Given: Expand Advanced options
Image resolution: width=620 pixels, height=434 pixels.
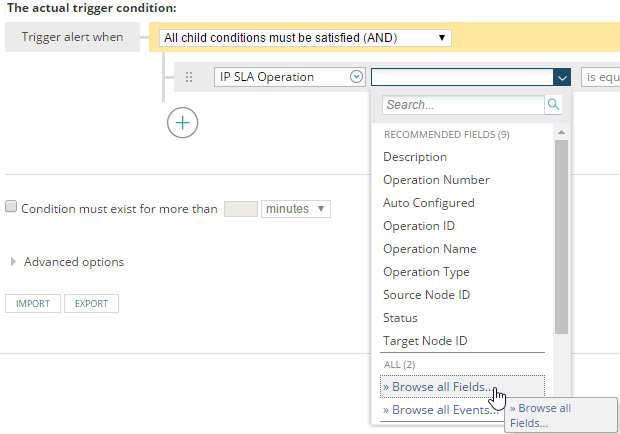Looking at the screenshot, I should [67, 262].
